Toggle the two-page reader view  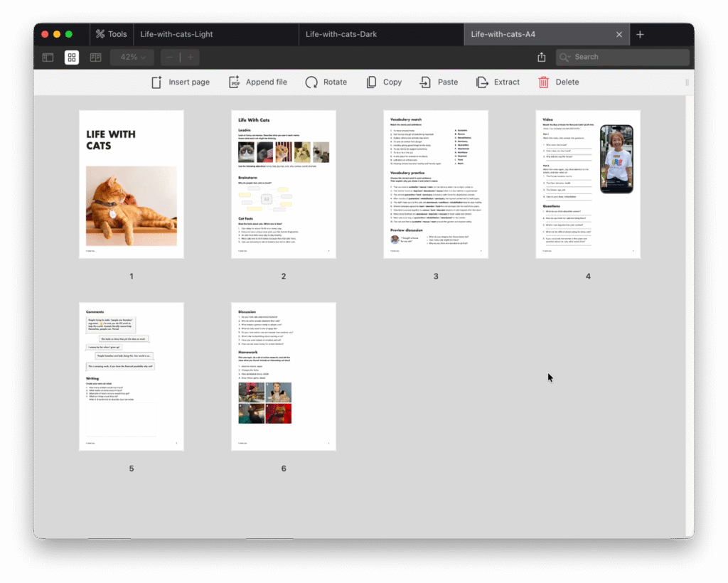pos(95,57)
